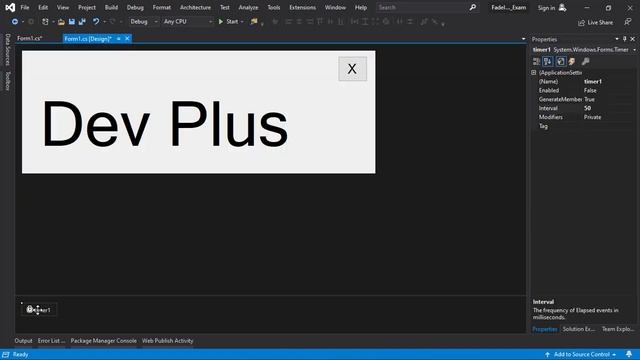
Task: Open Package Manager Console tab
Action: coord(103,340)
